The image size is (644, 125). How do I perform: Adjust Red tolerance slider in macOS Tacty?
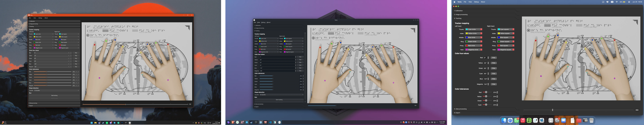[487, 92]
